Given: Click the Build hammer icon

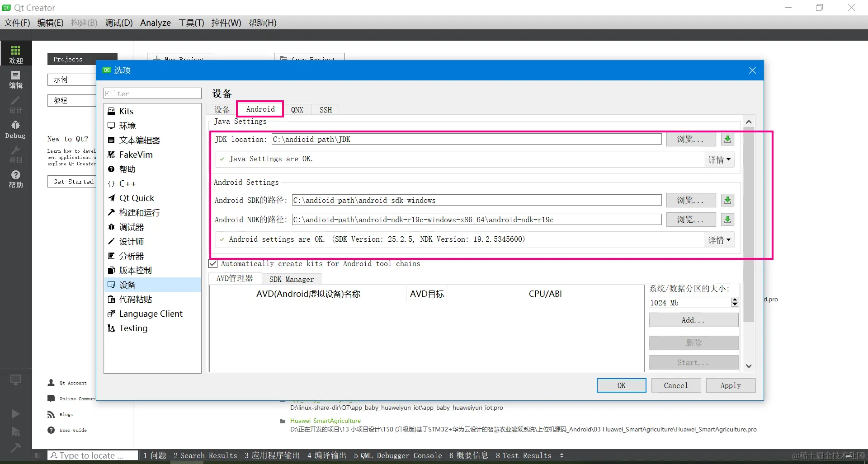Looking at the screenshot, I should (16, 448).
